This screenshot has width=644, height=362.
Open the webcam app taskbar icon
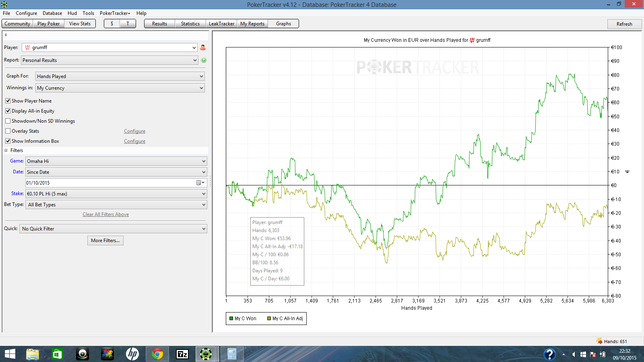83,354
